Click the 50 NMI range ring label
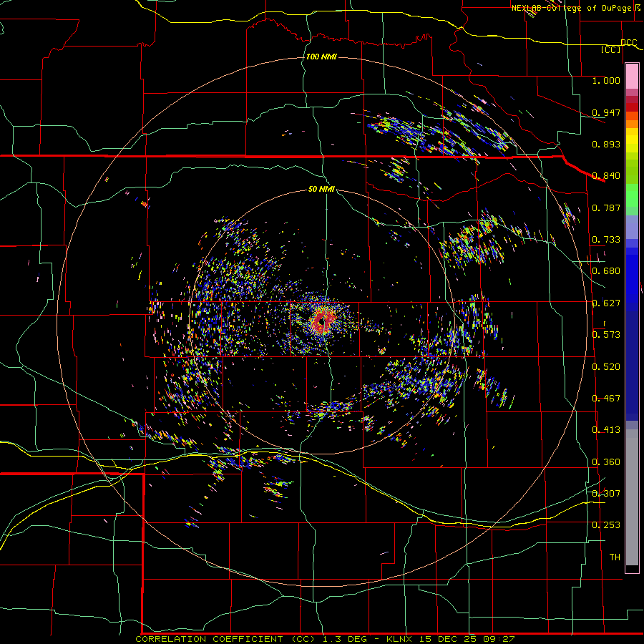 coord(321,189)
